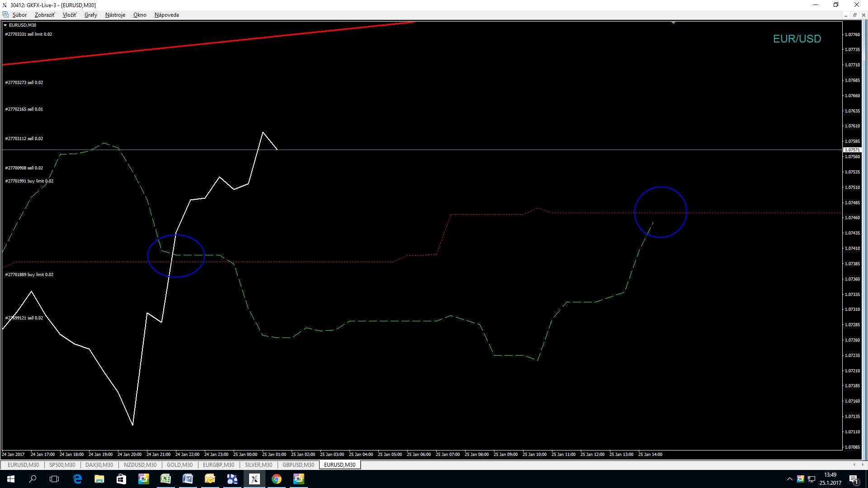Switch to the DAX30,M30 chart tab
The width and height of the screenshot is (868, 488).
tap(99, 465)
